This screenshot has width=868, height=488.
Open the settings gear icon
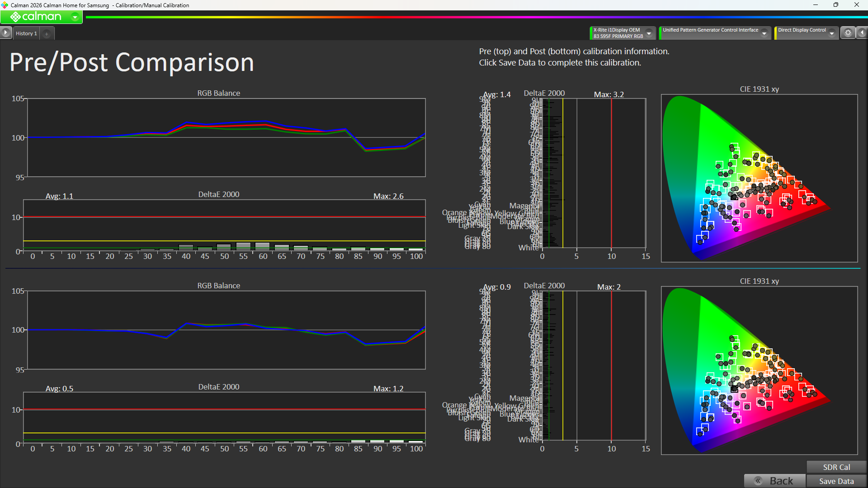pyautogui.click(x=848, y=33)
